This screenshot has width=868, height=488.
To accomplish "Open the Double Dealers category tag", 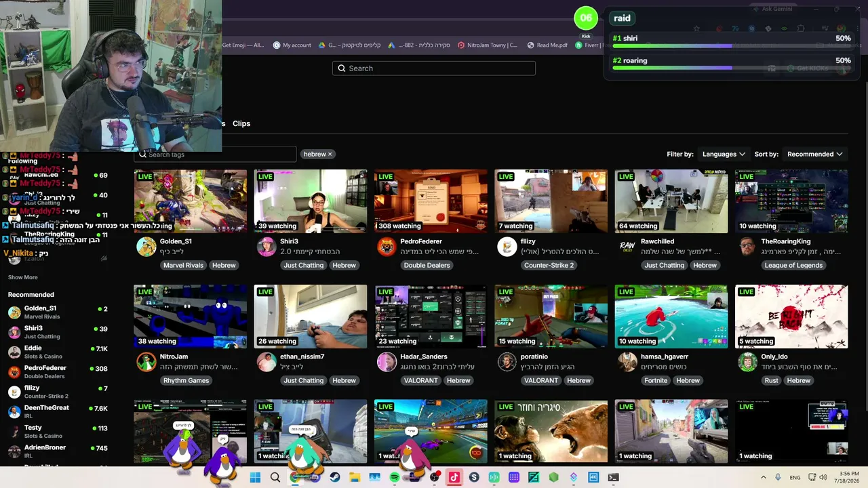I will click(427, 265).
